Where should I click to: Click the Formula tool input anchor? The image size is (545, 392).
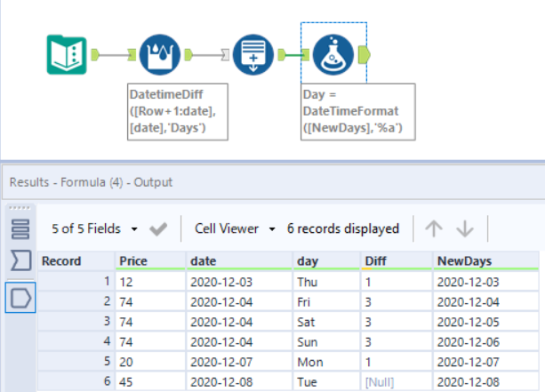tap(305, 54)
